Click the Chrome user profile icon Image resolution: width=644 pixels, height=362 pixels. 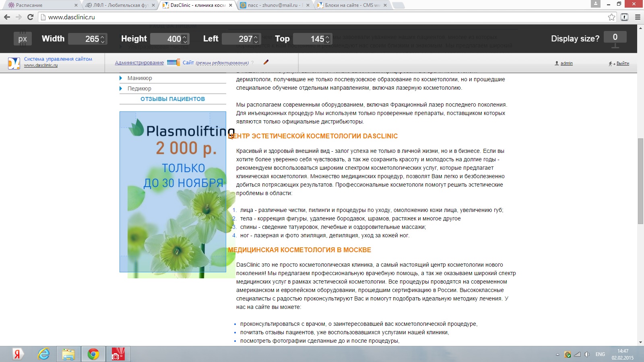[596, 4]
